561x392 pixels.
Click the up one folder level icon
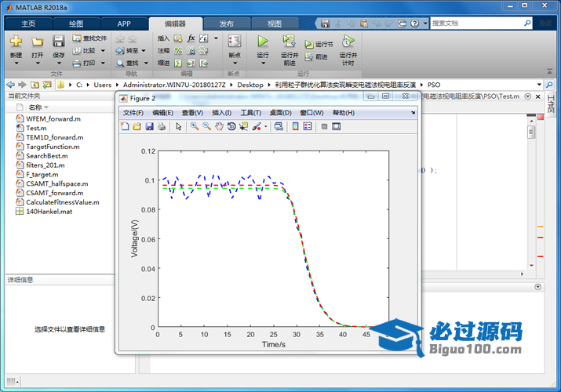click(x=35, y=85)
